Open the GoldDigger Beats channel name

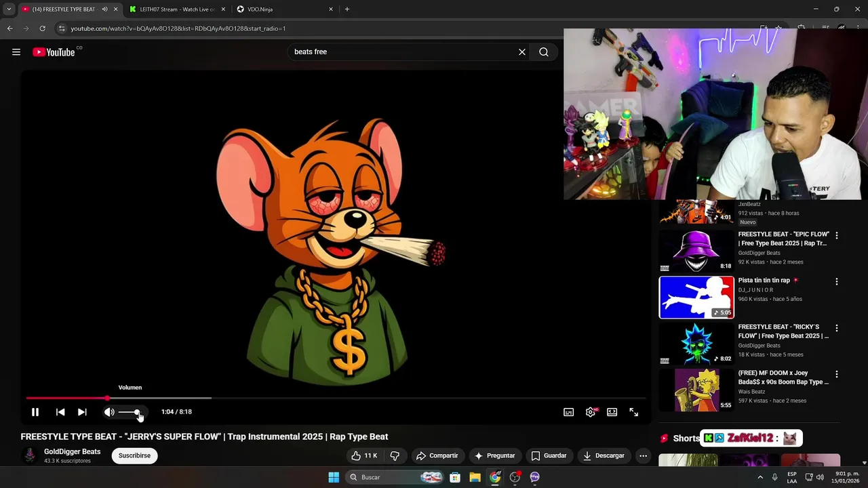pyautogui.click(x=72, y=451)
